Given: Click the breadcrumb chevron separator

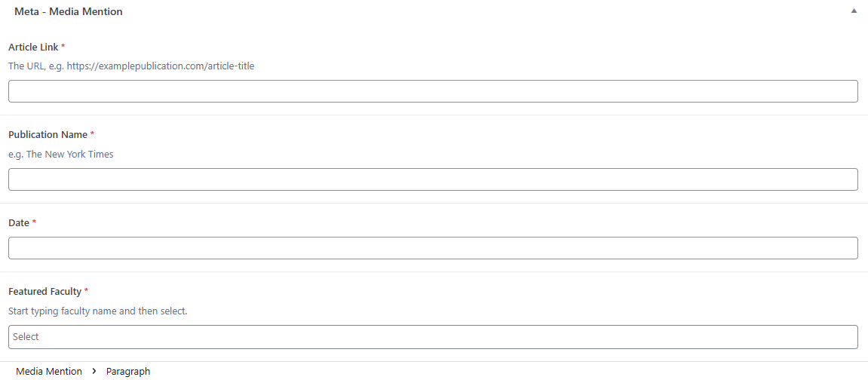Looking at the screenshot, I should tap(94, 372).
